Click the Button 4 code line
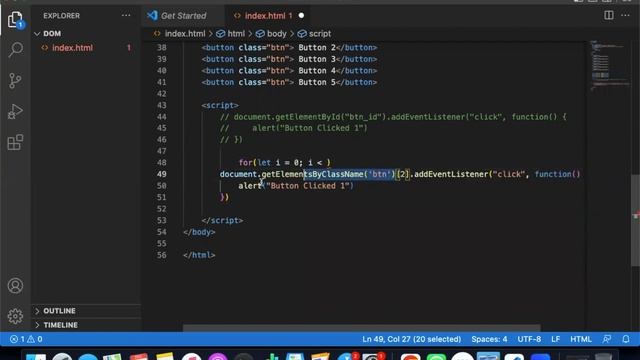 (289, 71)
